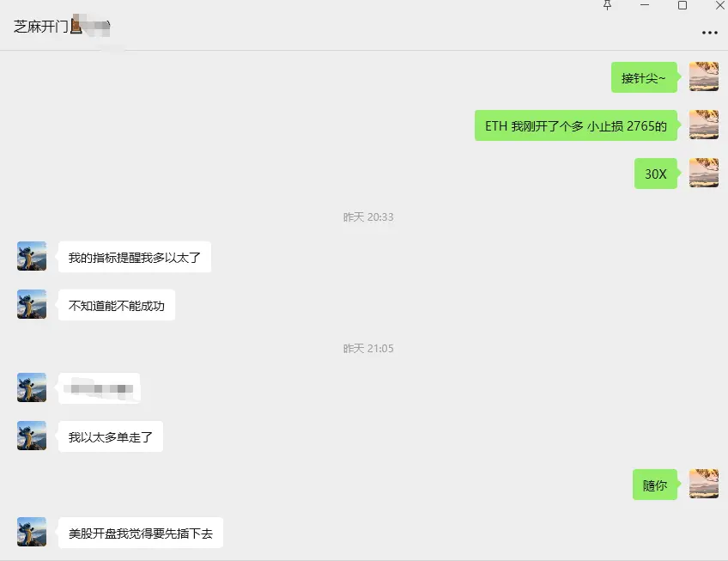
Task: Maximize the chat window
Action: pyautogui.click(x=682, y=5)
